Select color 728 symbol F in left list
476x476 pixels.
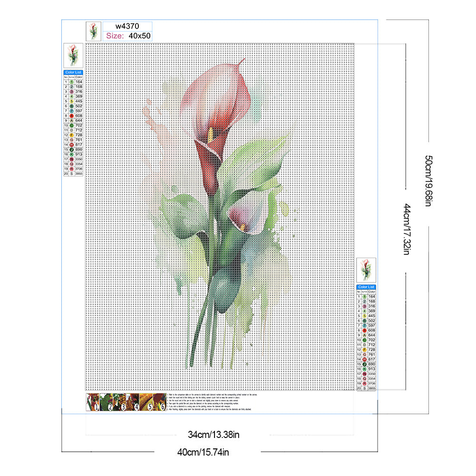[72, 135]
